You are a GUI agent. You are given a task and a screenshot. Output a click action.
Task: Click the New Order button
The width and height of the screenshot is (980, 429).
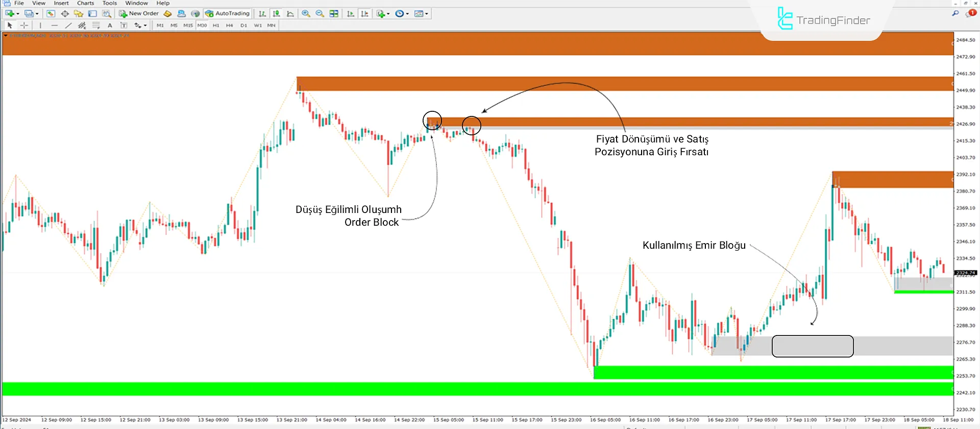[x=139, y=14]
